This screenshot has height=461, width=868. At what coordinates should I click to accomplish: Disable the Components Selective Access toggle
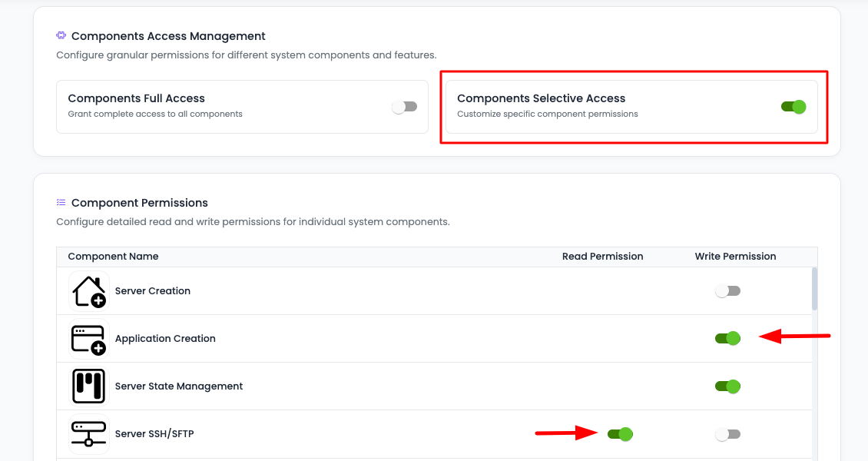(793, 107)
